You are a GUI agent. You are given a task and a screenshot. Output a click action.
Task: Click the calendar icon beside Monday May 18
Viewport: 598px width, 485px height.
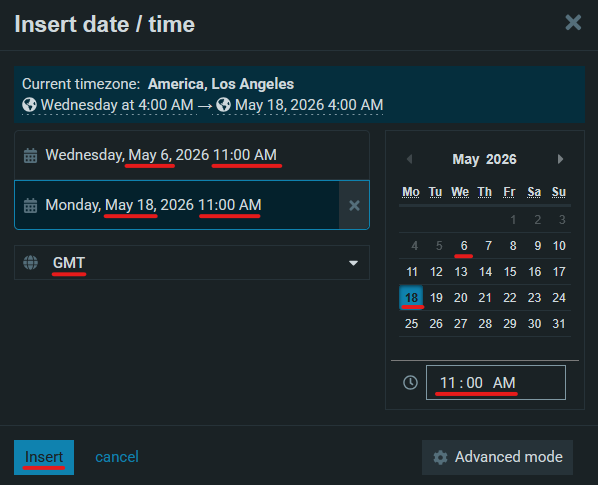tap(31, 206)
